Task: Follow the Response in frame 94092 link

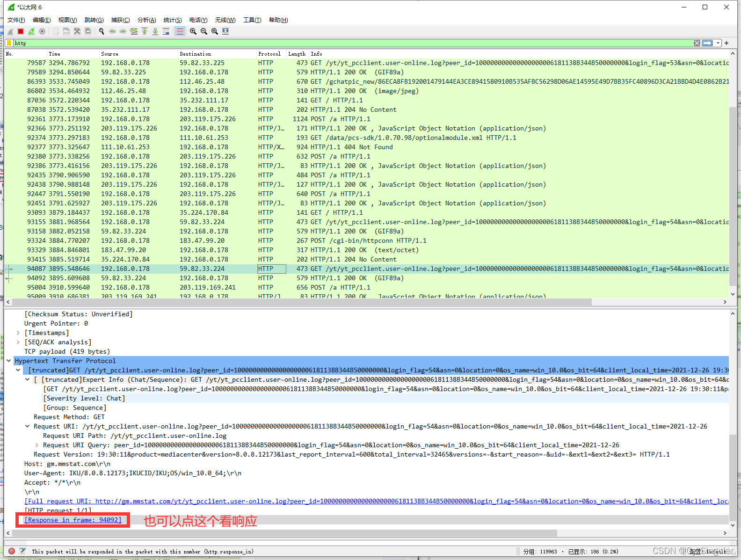Action: coord(73,520)
